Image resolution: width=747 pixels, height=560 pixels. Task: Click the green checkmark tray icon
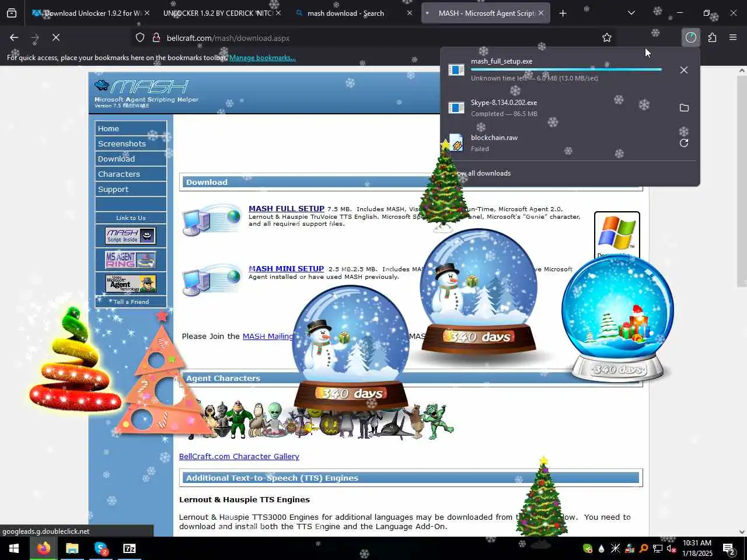tap(587, 548)
